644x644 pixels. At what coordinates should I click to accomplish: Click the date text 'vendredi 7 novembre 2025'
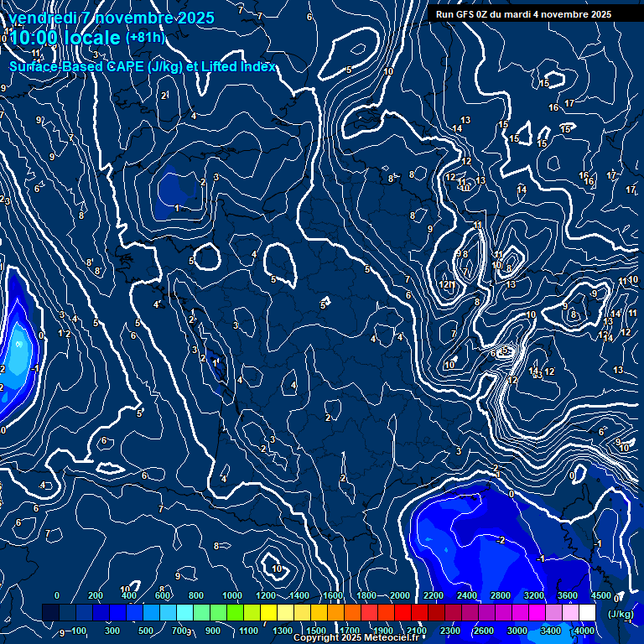[x=112, y=18]
